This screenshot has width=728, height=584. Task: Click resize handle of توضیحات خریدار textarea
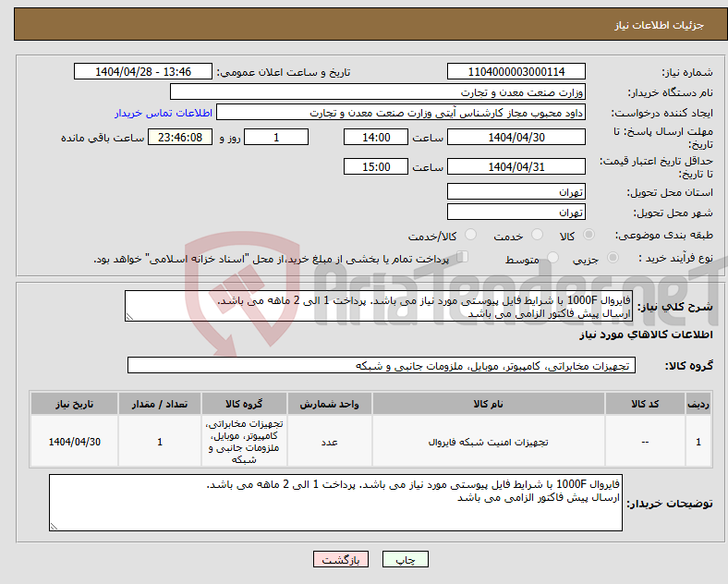click(x=54, y=527)
